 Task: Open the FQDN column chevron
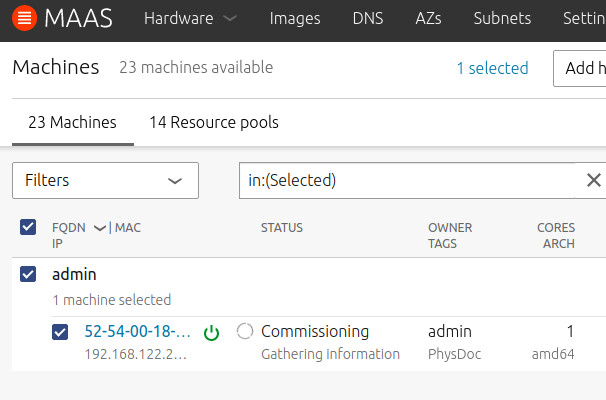click(x=99, y=228)
